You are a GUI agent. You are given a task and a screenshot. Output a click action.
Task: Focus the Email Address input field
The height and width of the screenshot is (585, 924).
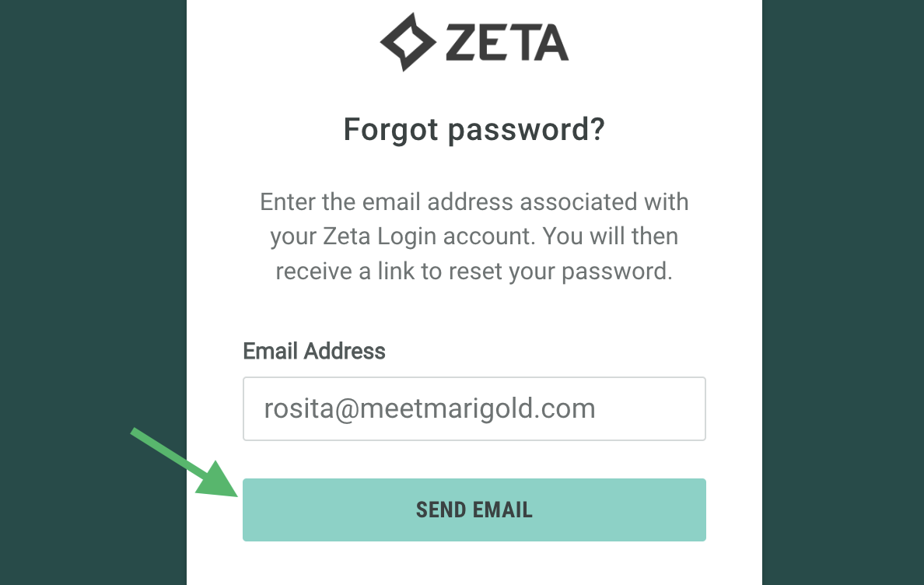tap(474, 409)
